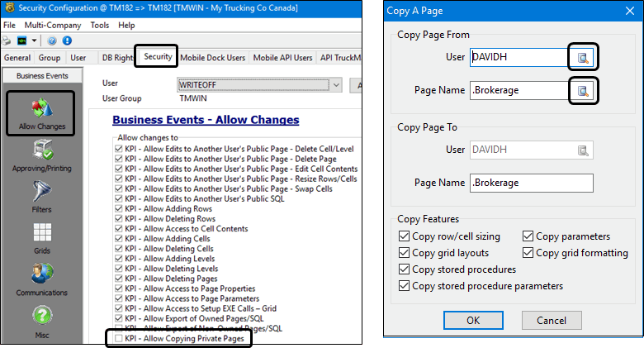Enable KPI Allow Copying Private Pages
The height and width of the screenshot is (348, 644).
pos(119,339)
